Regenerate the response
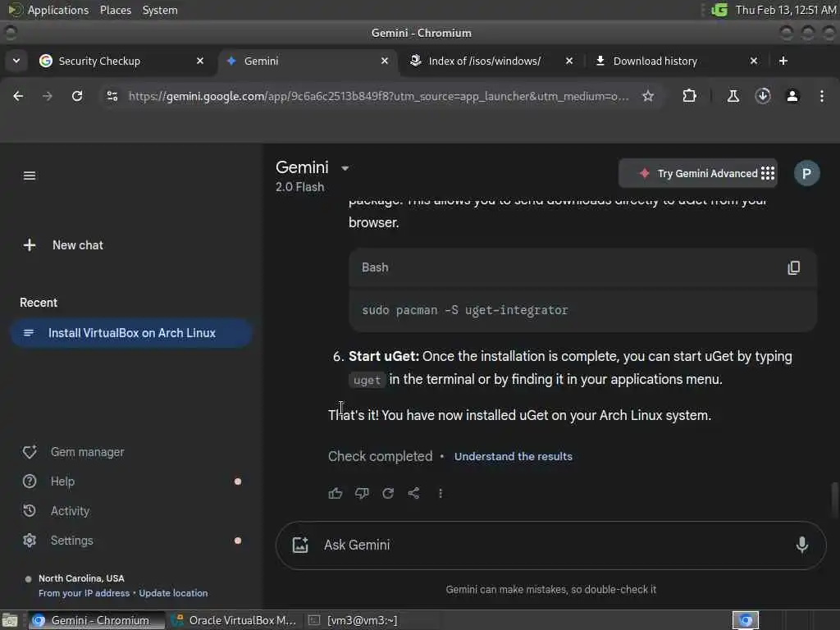The height and width of the screenshot is (630, 840). point(388,493)
